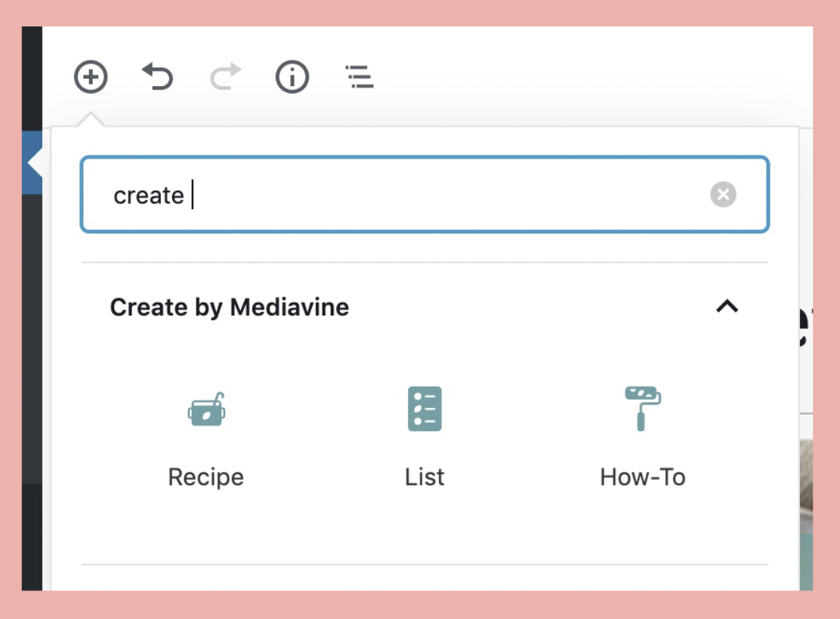Click the Recipe label text

tap(205, 477)
